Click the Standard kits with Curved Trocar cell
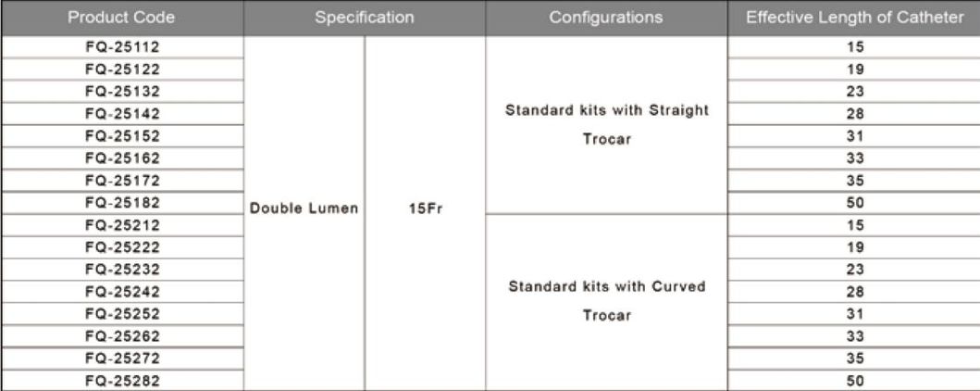The width and height of the screenshot is (980, 391). (x=606, y=300)
